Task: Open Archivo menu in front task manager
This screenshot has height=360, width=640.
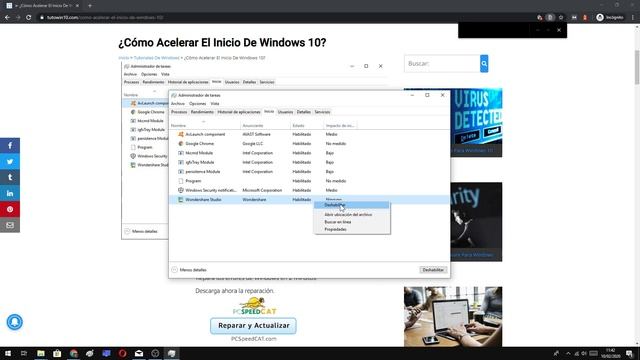Action: coord(178,104)
